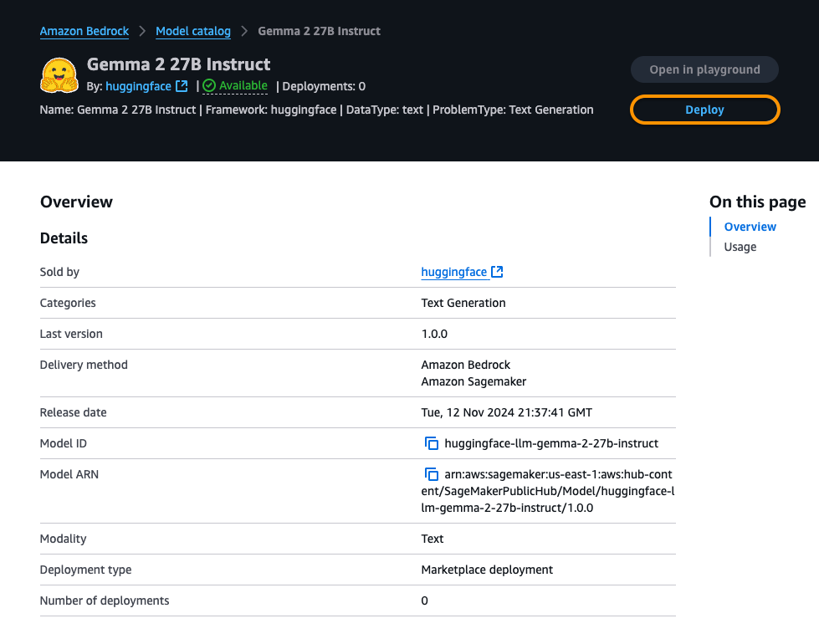Image resolution: width=819 pixels, height=644 pixels.
Task: Click the Gemma 2 27B Instruct breadcrumb text
Action: click(x=319, y=31)
